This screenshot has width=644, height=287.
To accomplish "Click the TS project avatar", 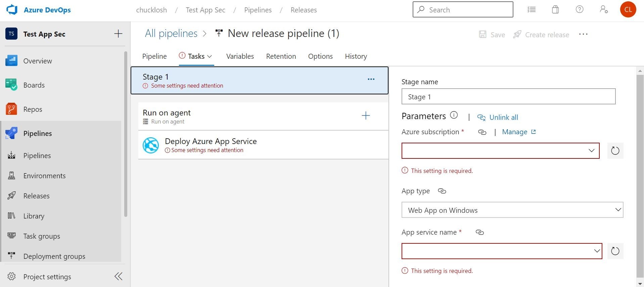I will point(11,34).
